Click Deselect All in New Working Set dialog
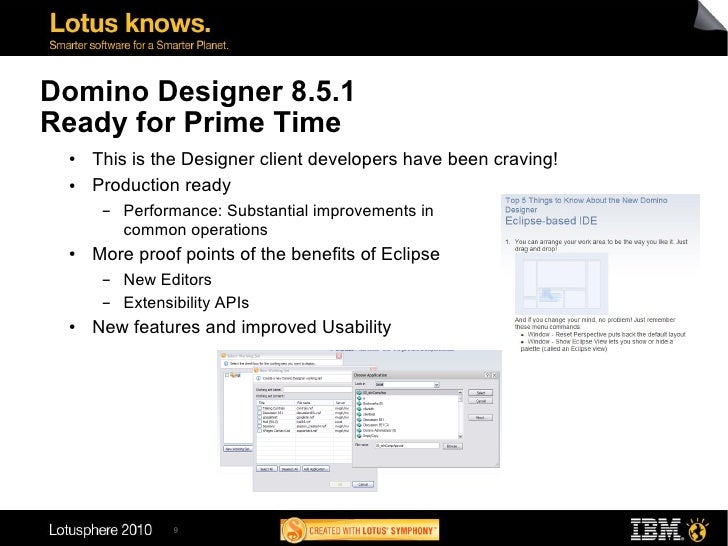Viewport: 728px width, 546px height. pyautogui.click(x=290, y=469)
